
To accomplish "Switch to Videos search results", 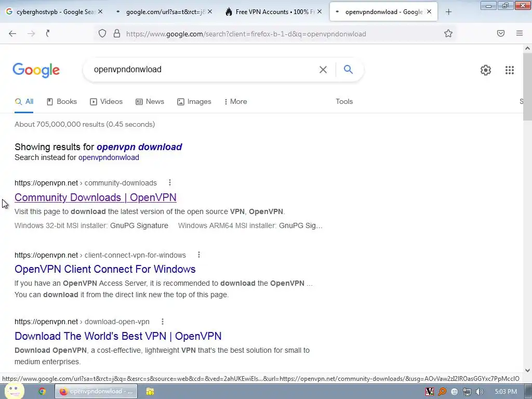I will 106,101.
